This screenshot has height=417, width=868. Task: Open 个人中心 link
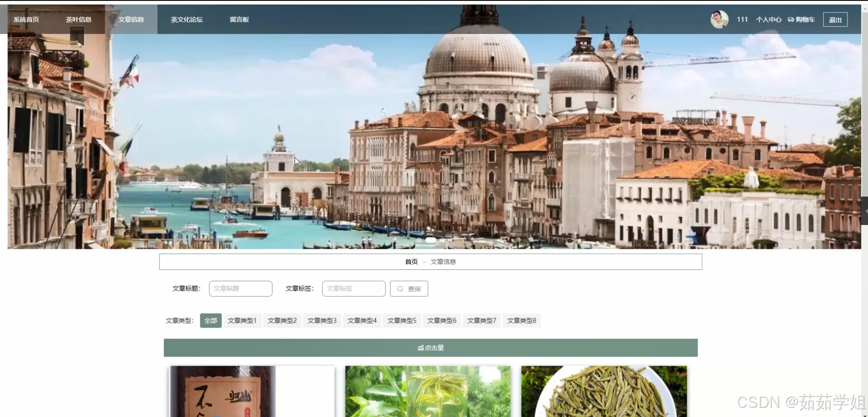tap(769, 19)
